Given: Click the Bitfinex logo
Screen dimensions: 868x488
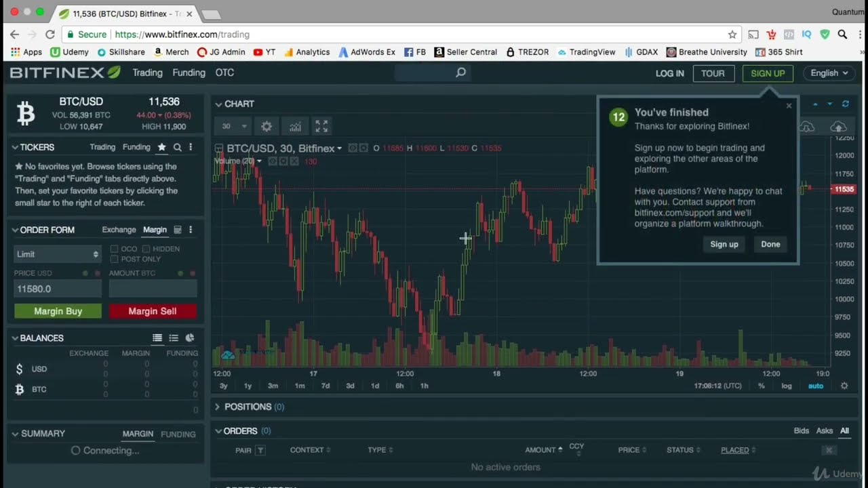Looking at the screenshot, I should click(x=65, y=73).
